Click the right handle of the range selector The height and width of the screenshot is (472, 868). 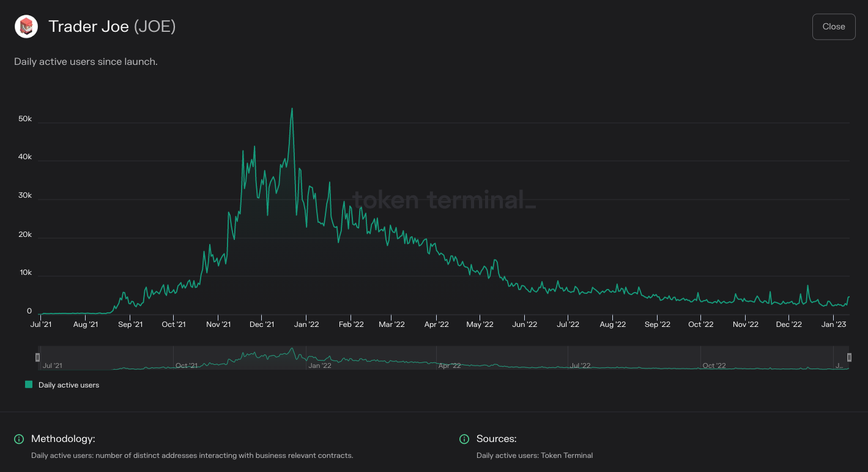[x=849, y=357]
